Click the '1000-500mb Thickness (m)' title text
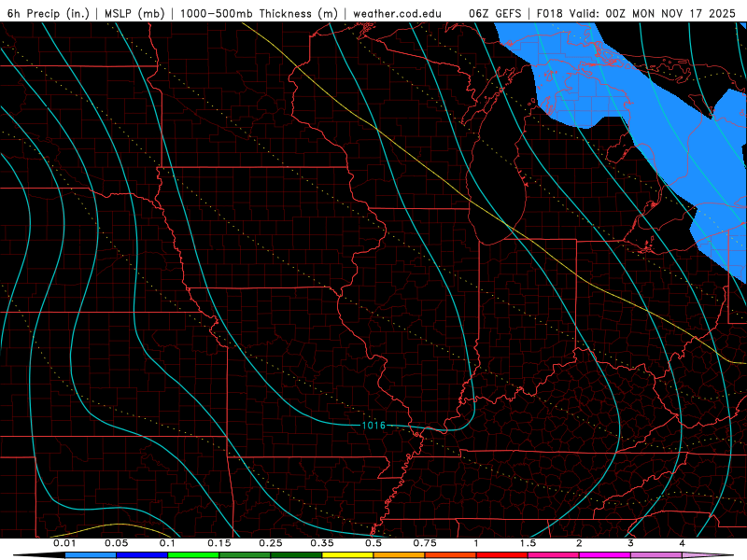Screen dimensions: 747x560 click(x=260, y=13)
